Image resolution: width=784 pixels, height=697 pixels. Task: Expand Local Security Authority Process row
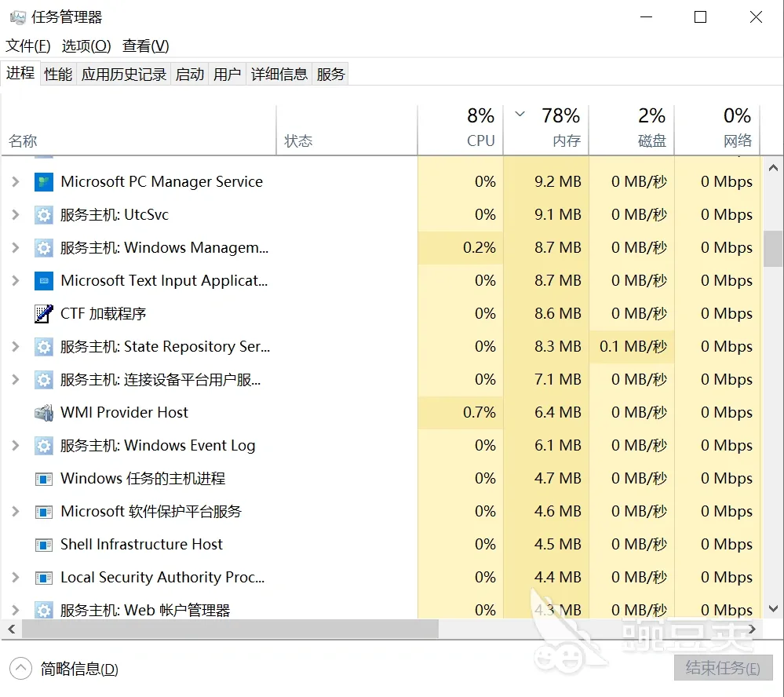[16, 578]
